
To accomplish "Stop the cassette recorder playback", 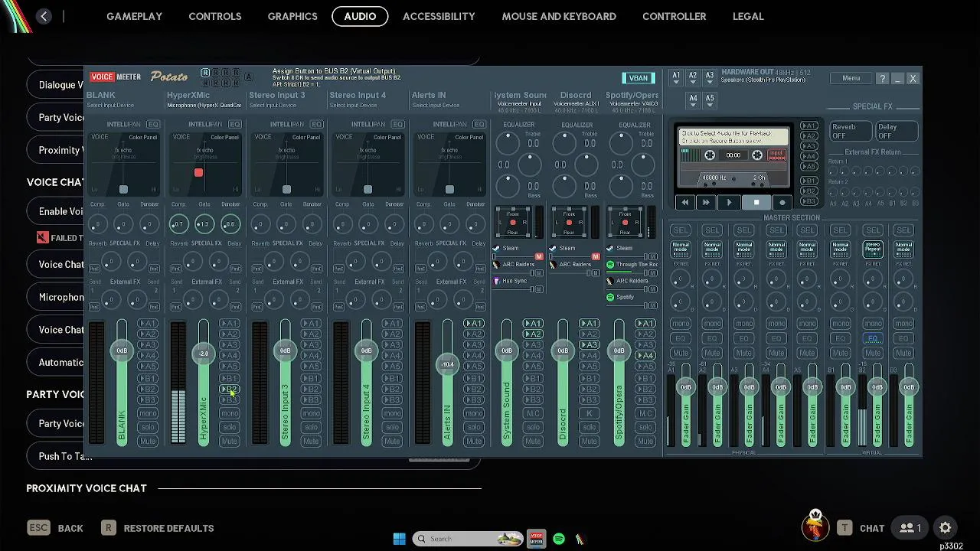I will click(756, 203).
